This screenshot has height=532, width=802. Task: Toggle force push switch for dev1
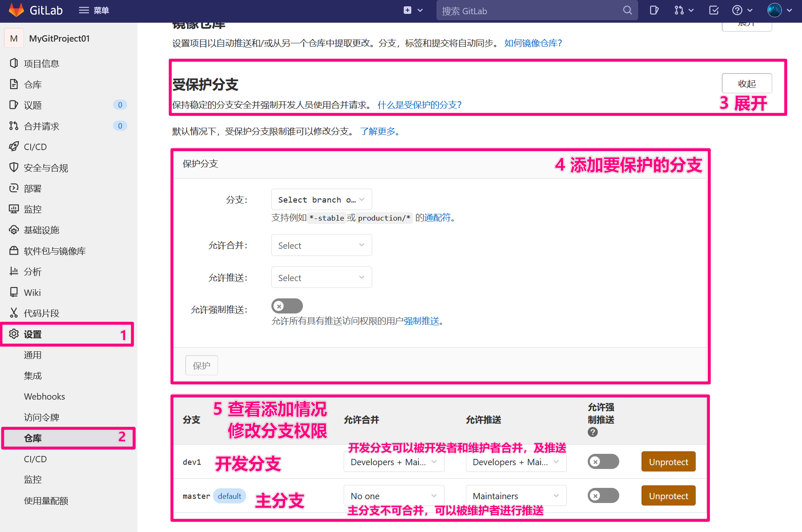click(x=603, y=461)
